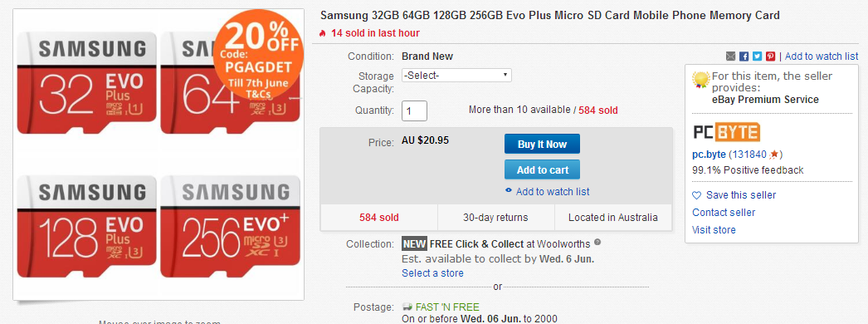Click the PC BYTE store logo
Screen dimensions: 868x324
tap(726, 132)
